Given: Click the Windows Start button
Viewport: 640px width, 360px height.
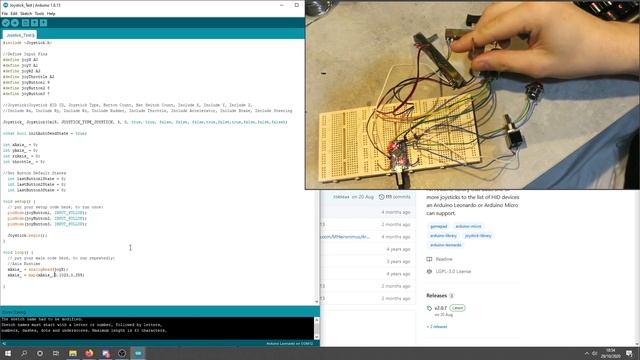Looking at the screenshot, I should [7, 353].
